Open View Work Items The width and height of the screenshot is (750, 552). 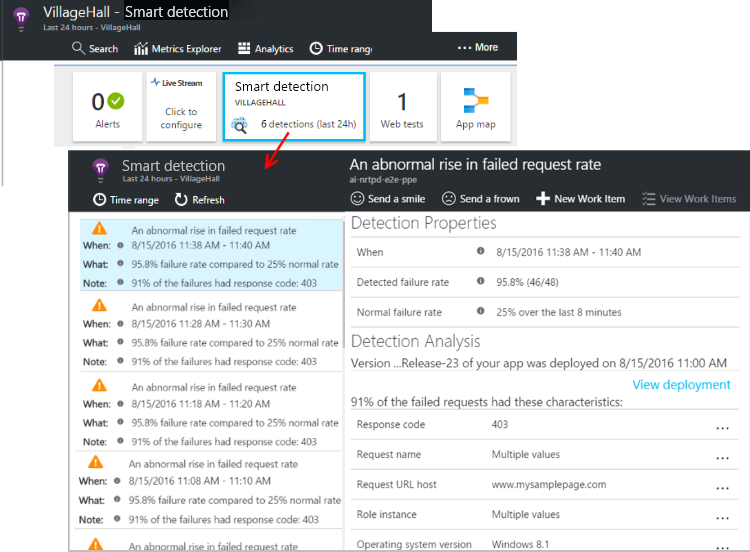[x=689, y=199]
